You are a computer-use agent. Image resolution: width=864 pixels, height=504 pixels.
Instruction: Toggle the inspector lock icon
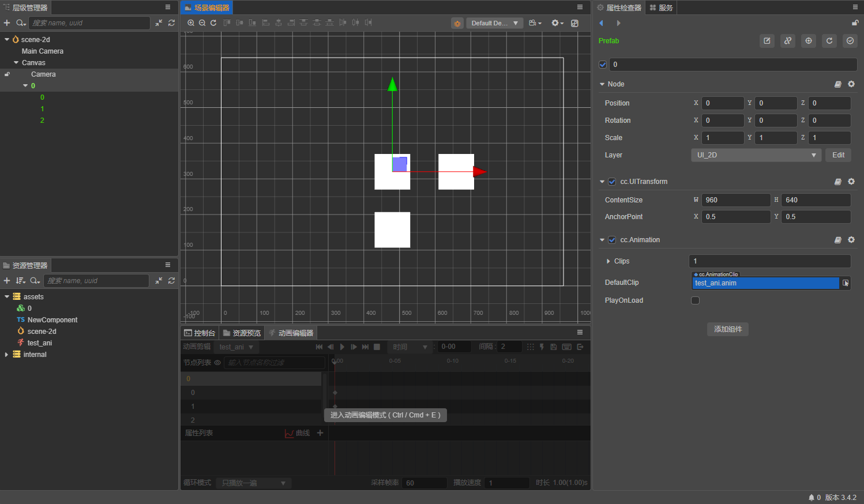coord(855,23)
